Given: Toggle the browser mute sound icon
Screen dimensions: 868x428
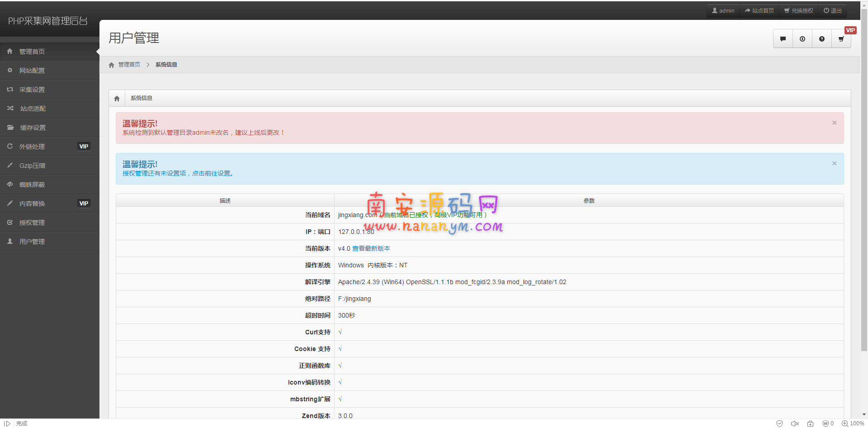Looking at the screenshot, I should pyautogui.click(x=795, y=423).
